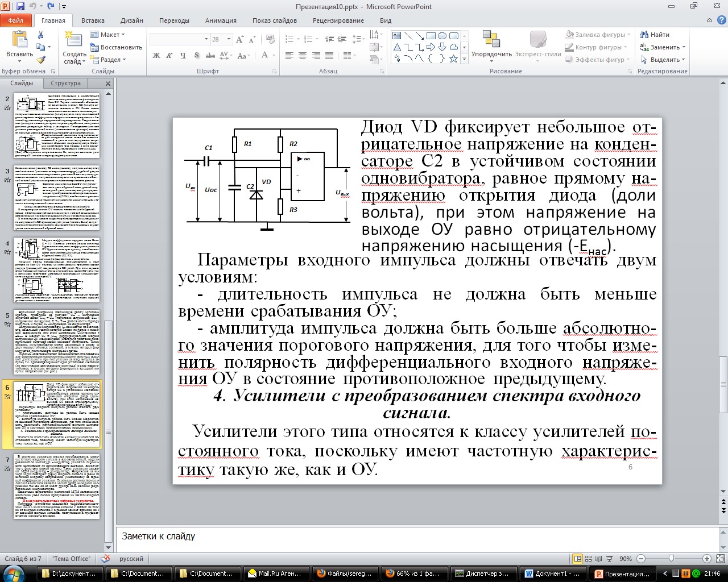Switch to the Переходы ribbon tab
Viewport: 728px width, 582px height.
tap(175, 20)
